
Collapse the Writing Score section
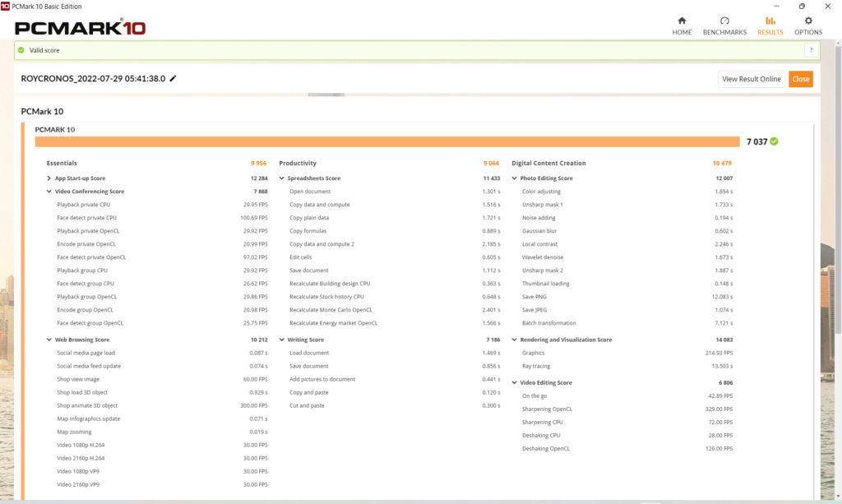[281, 340]
